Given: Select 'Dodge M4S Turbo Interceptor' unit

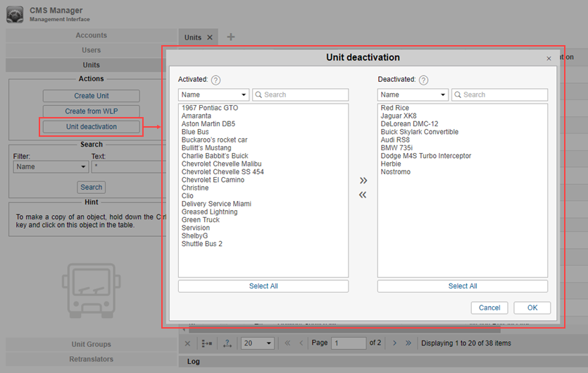Looking at the screenshot, I should tap(426, 156).
